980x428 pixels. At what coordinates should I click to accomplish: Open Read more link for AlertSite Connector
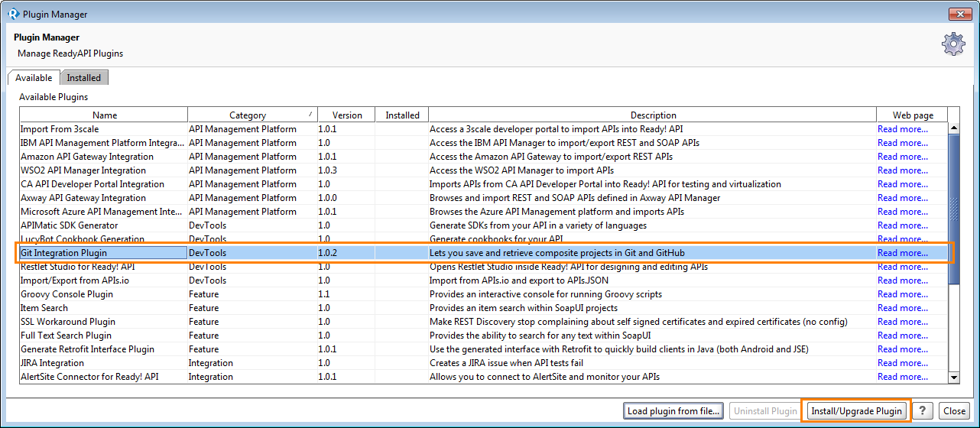coord(903,377)
